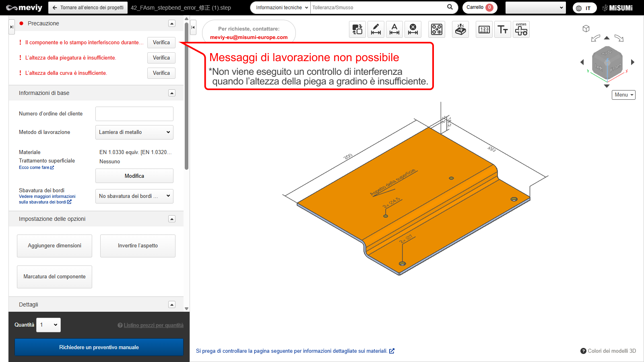644x362 pixels.
Task: Click the Numero d'ordine del cliente field
Action: (134, 114)
